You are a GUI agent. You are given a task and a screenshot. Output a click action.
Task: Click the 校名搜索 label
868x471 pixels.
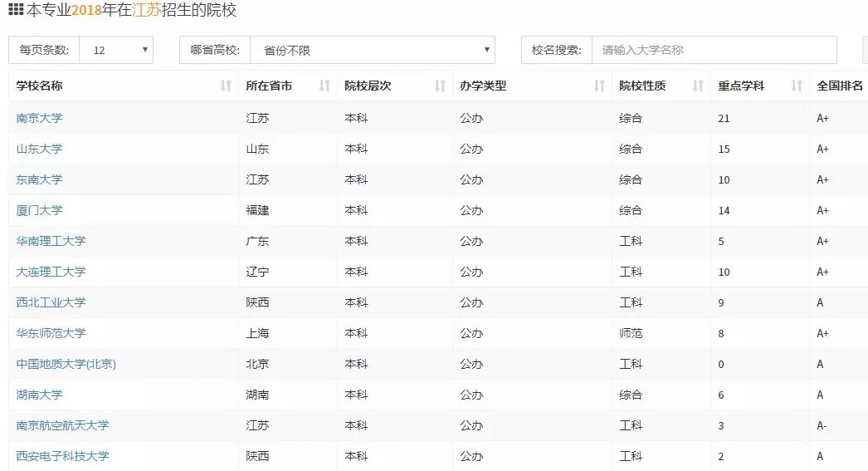556,50
